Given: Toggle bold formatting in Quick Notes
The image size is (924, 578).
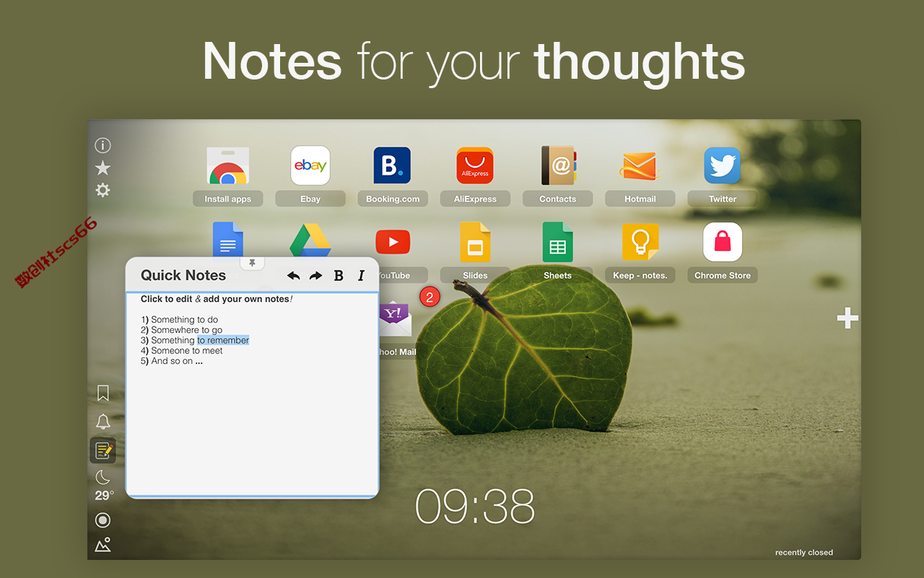Looking at the screenshot, I should pos(339,275).
